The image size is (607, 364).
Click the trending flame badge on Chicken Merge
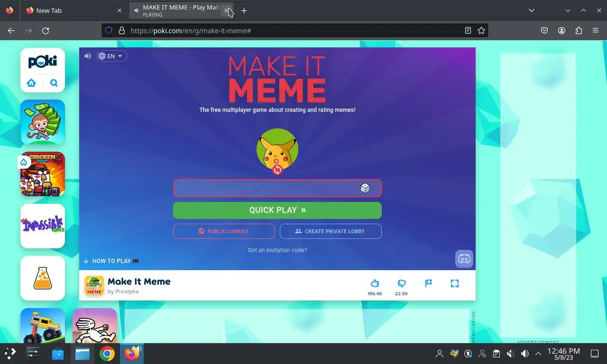click(x=24, y=163)
